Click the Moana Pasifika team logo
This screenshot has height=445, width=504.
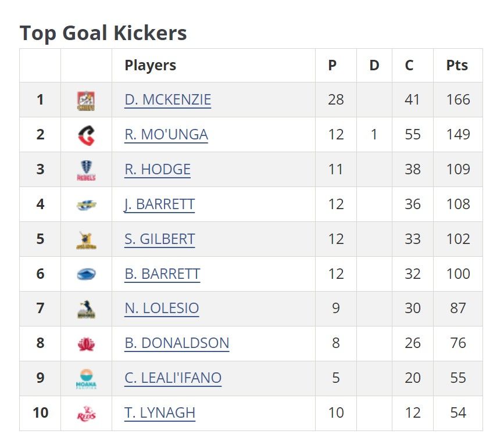click(x=86, y=378)
